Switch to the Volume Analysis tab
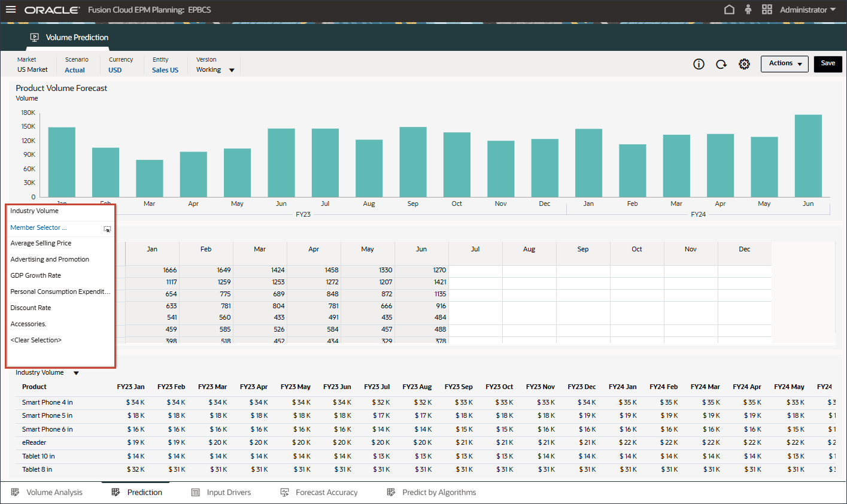The width and height of the screenshot is (847, 504). [x=54, y=493]
